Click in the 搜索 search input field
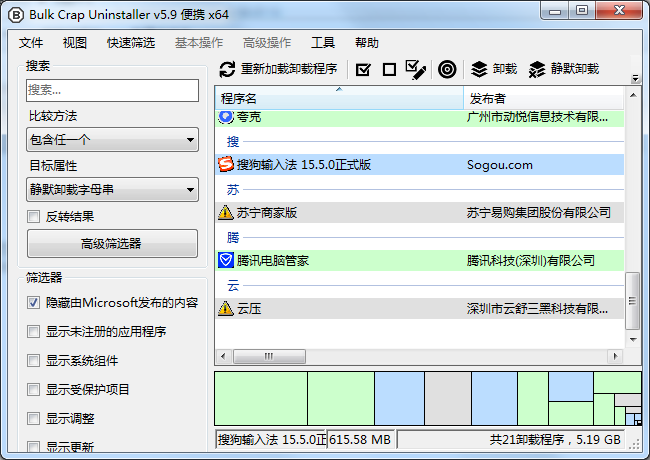The width and height of the screenshot is (650, 460). click(x=112, y=90)
